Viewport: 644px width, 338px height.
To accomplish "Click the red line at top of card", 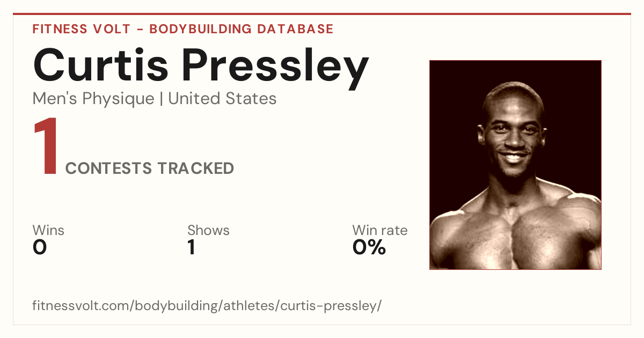I will tap(322, 14).
